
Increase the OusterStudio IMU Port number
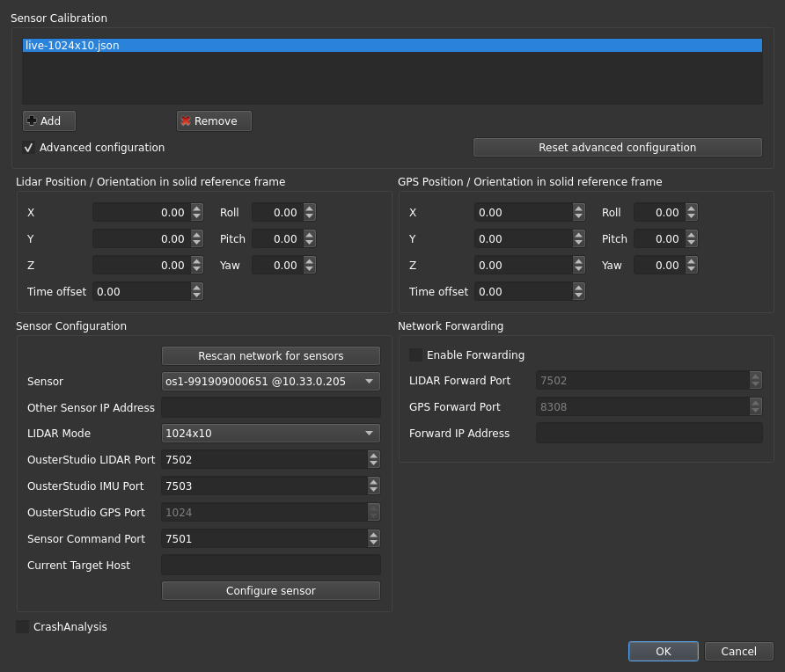click(374, 482)
